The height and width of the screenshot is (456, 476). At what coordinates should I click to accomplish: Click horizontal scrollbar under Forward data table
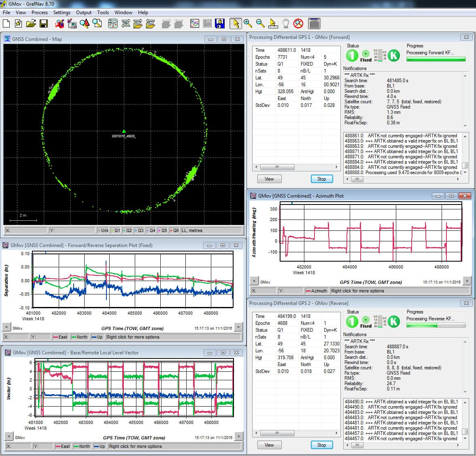pos(296,167)
